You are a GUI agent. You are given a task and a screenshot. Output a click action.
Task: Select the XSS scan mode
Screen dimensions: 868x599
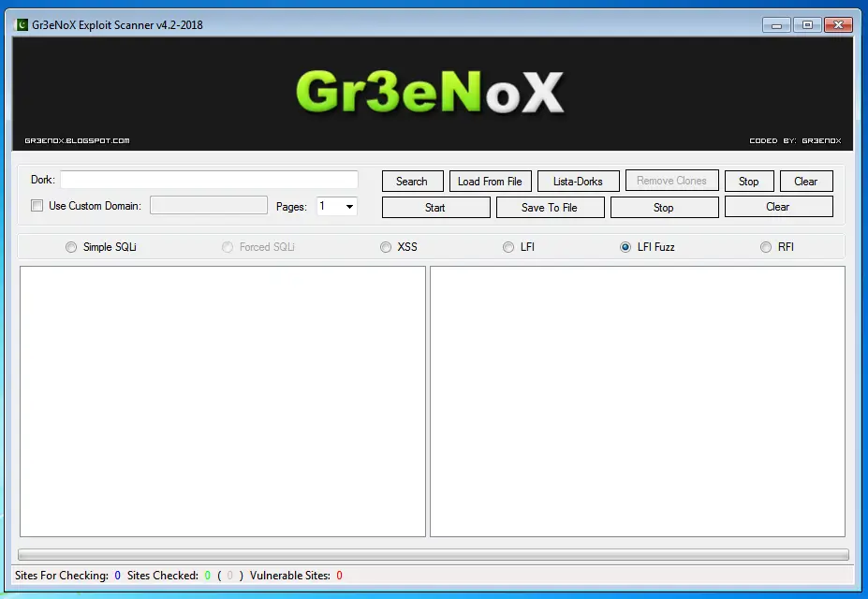pos(386,247)
